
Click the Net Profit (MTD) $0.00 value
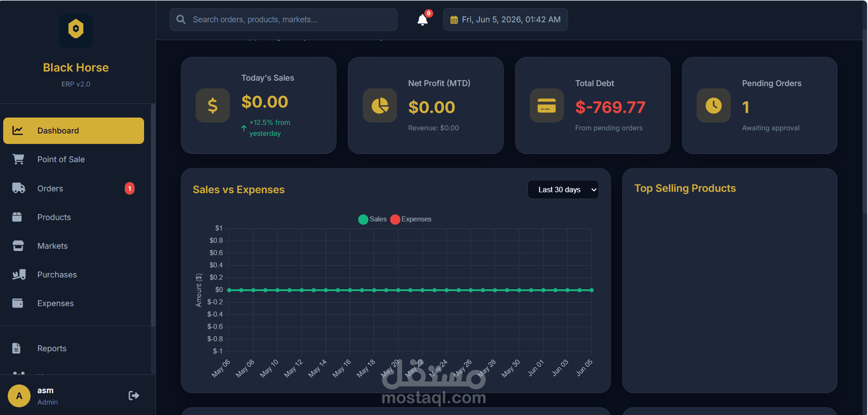pos(431,107)
